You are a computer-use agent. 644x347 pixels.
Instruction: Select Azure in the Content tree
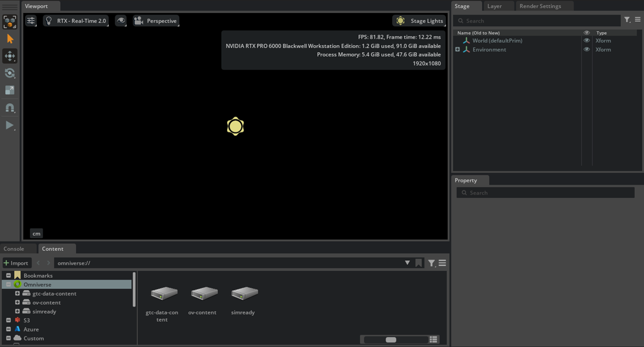point(31,329)
